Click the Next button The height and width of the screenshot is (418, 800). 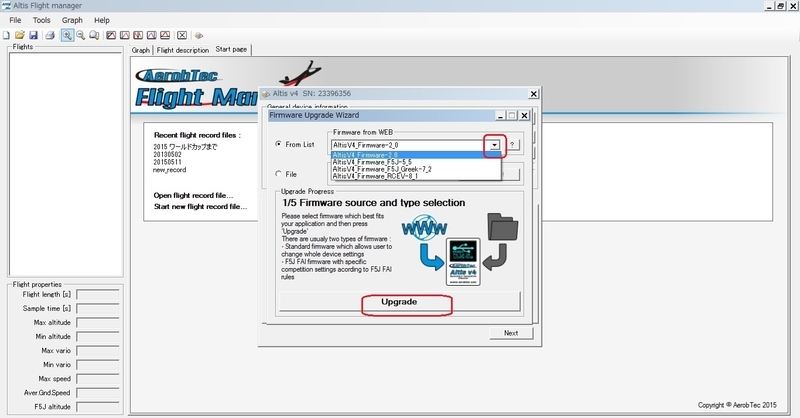point(511,333)
